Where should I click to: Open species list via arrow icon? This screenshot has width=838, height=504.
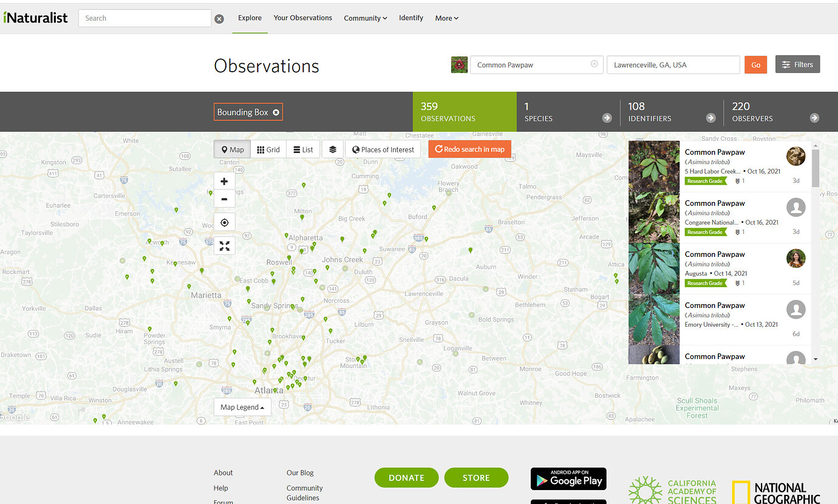(607, 118)
